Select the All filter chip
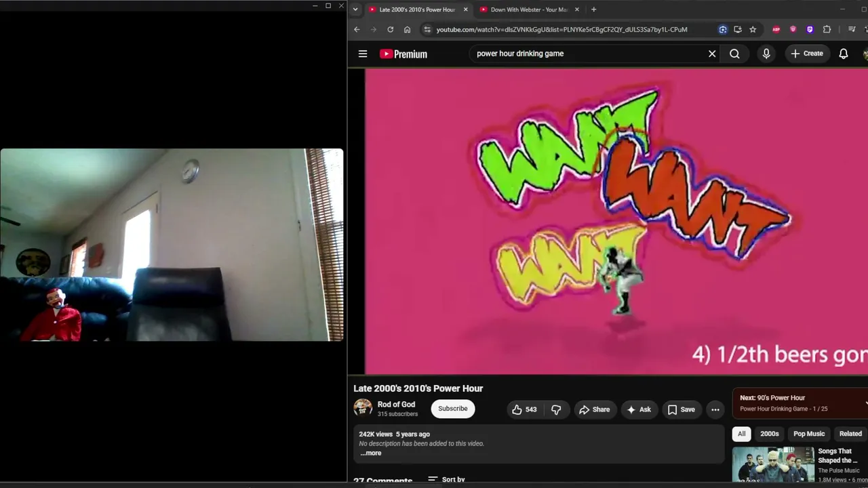Image resolution: width=868 pixels, height=488 pixels. pyautogui.click(x=742, y=434)
